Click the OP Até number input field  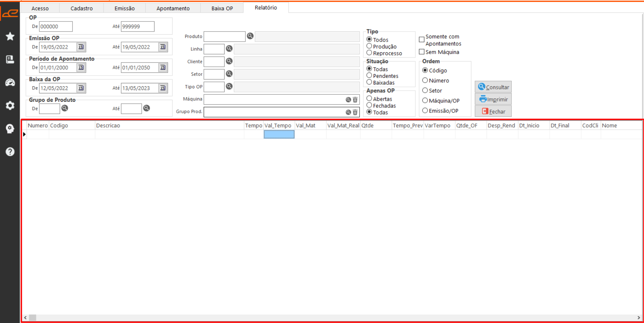point(137,27)
